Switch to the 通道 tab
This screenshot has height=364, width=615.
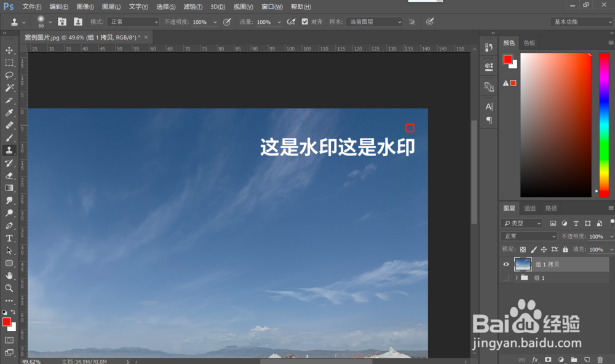[530, 208]
